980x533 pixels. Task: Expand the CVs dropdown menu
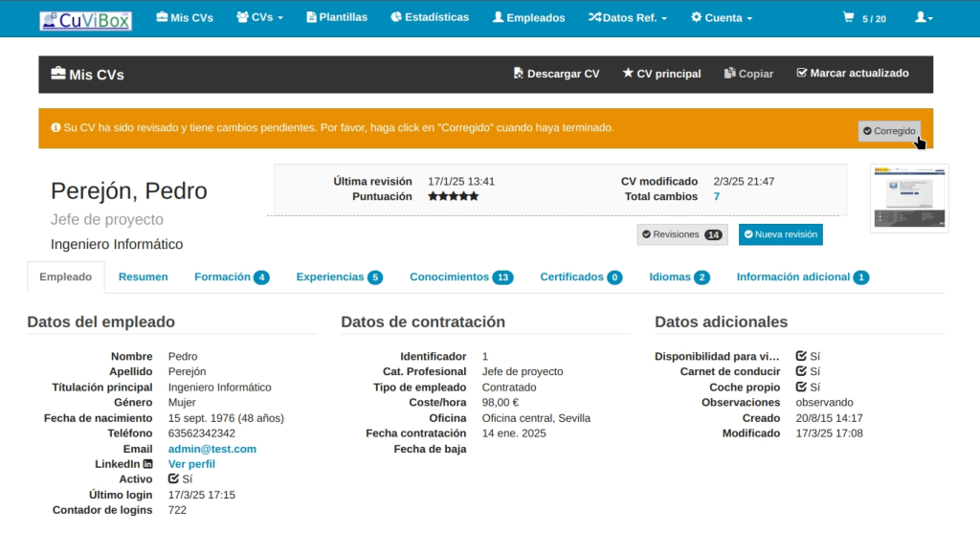[x=259, y=17]
